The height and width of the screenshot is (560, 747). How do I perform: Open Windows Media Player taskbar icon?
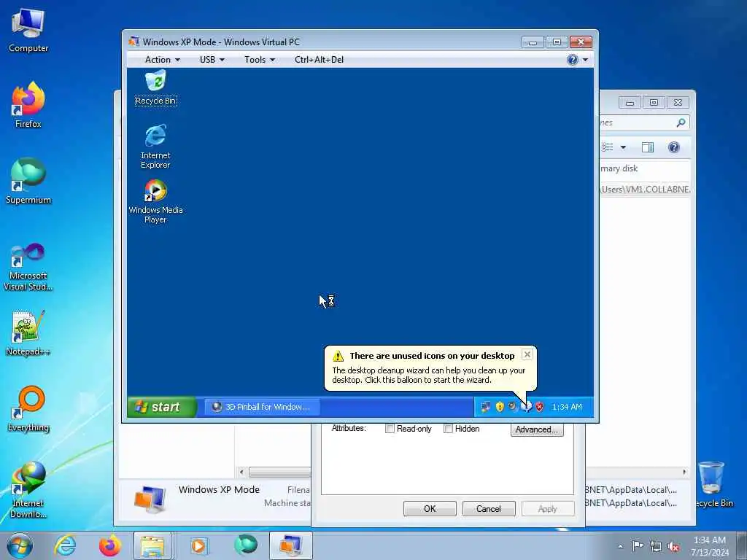pos(198,545)
